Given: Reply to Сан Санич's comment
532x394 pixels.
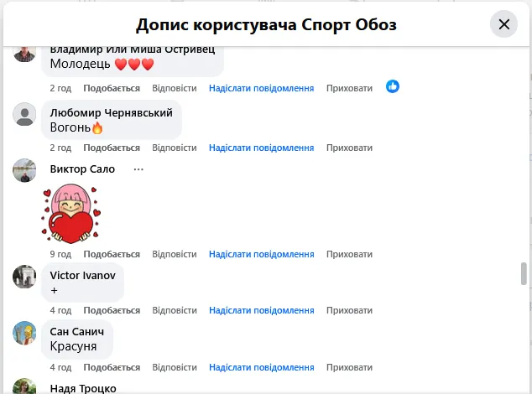Looking at the screenshot, I should click(x=174, y=367).
